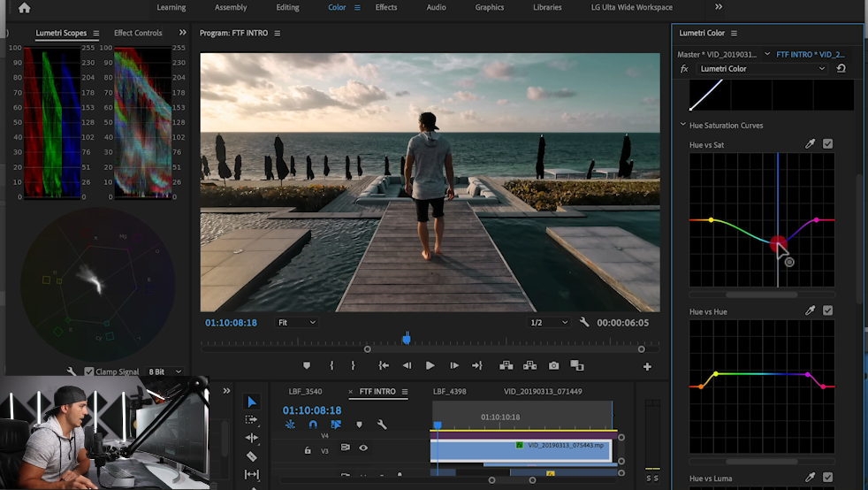Disable the Hue vs Sat checkbox
Screen dimensions: 868x490
coord(827,144)
